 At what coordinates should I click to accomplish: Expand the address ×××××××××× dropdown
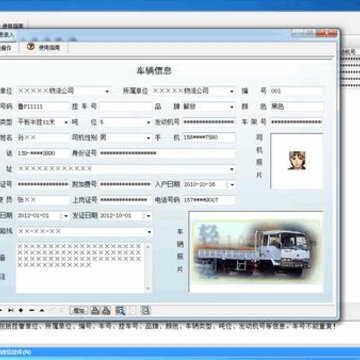(231, 169)
